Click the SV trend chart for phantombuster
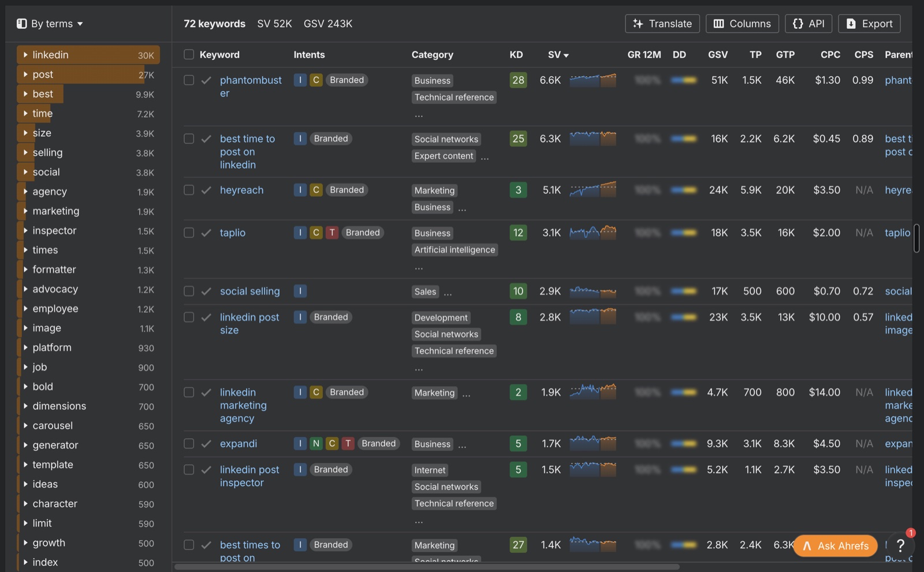This screenshot has width=924, height=572. coord(593,80)
